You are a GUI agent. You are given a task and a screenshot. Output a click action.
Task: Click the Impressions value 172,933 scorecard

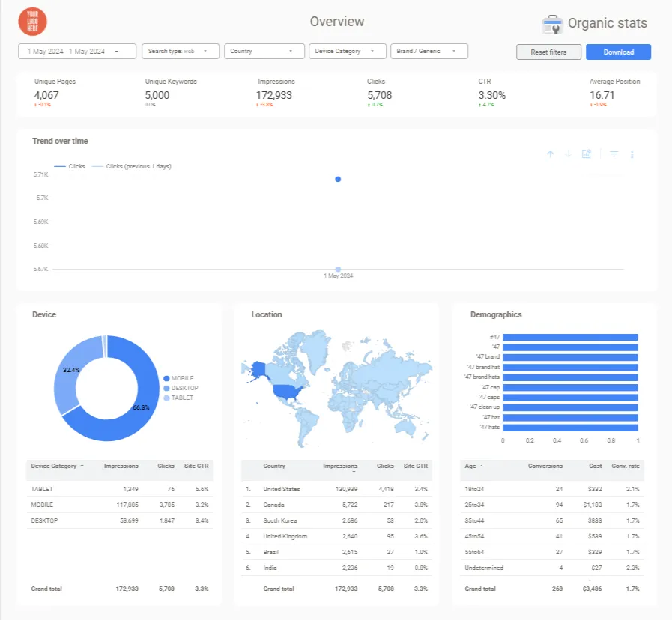(274, 95)
